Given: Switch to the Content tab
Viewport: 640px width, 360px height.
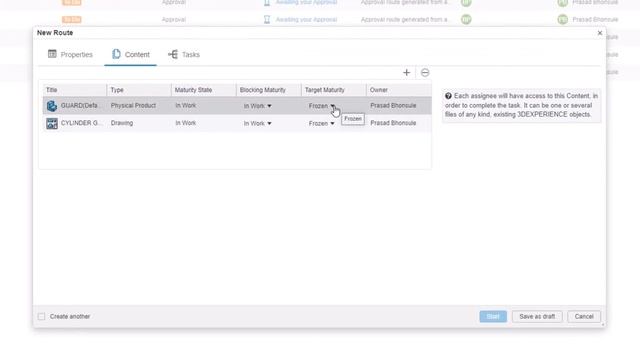Looking at the screenshot, I should (x=131, y=54).
